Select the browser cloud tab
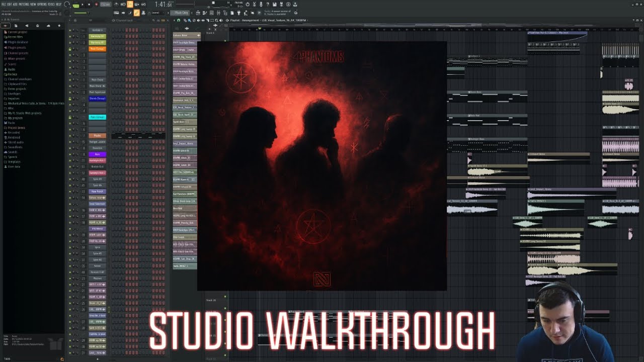The width and height of the screenshot is (644, 362). click(48, 26)
